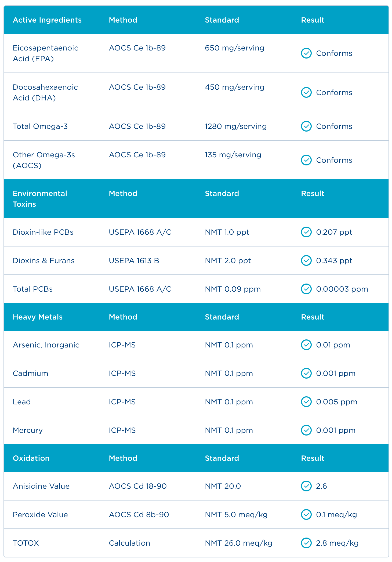Click the Arsenic result checkmark icon

306,345
